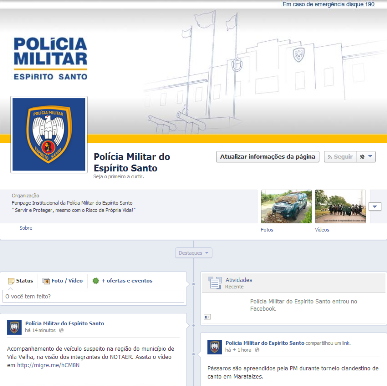This screenshot has height=386, width=387.
Task: Open the Sobre link
Action: click(x=26, y=228)
